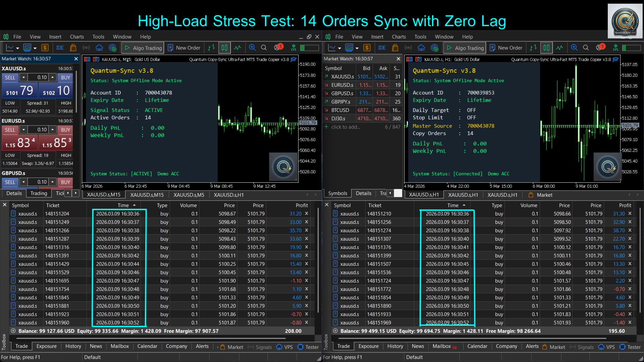Screen dimensions: 644x362
Task: Toggle Algo Trading in right terminal
Action: click(x=465, y=48)
